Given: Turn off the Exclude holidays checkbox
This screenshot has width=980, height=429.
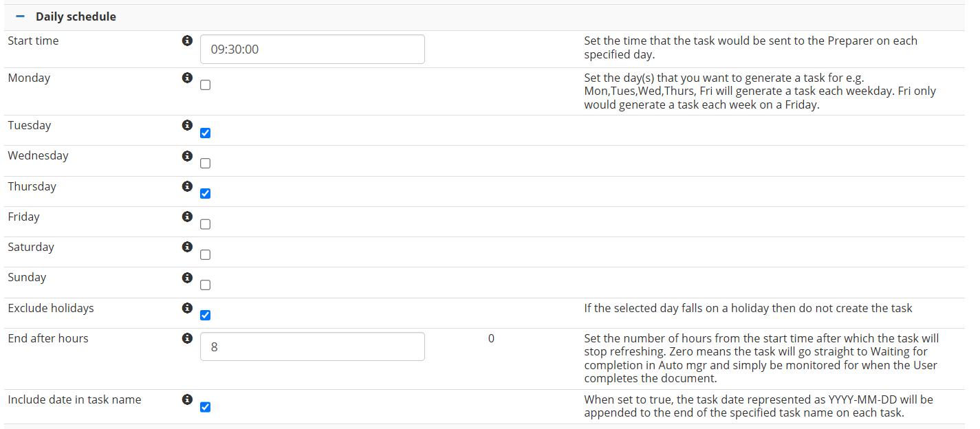Looking at the screenshot, I should [205, 316].
